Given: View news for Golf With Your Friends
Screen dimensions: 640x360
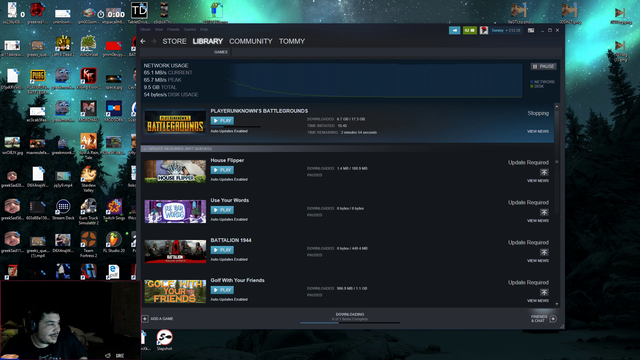Looking at the screenshot, I should [538, 300].
